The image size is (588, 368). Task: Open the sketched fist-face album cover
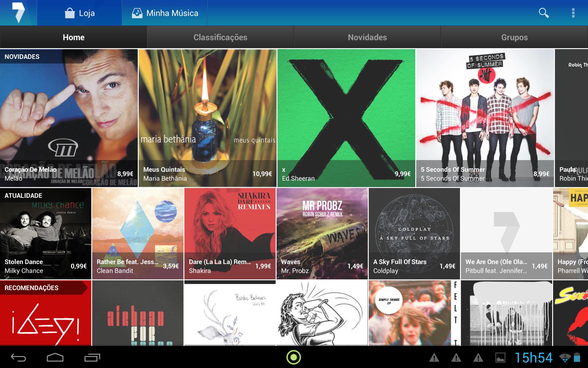322,313
